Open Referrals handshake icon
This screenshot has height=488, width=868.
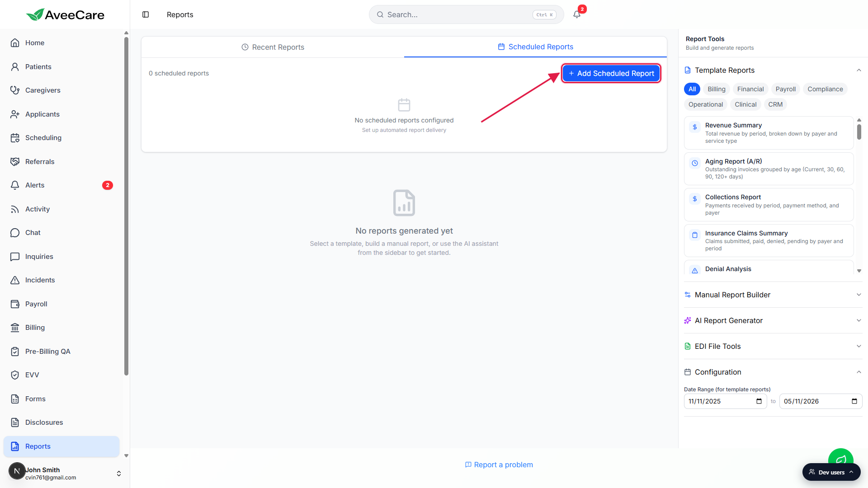[x=15, y=162]
